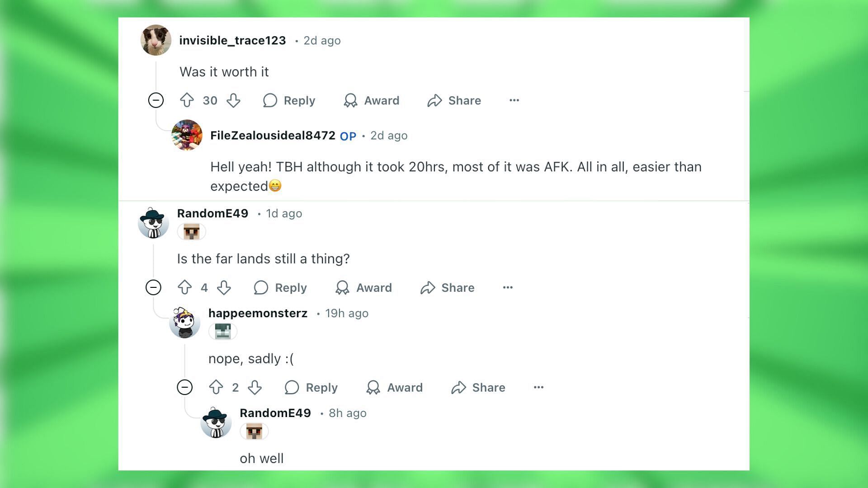Click the downvote arrow on RandomE49 comment

tap(224, 288)
